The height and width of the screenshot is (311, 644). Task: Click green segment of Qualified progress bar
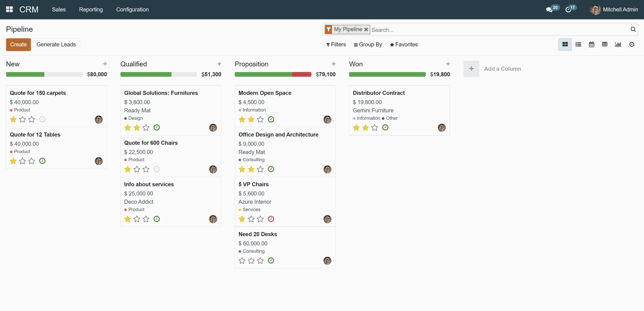(146, 74)
